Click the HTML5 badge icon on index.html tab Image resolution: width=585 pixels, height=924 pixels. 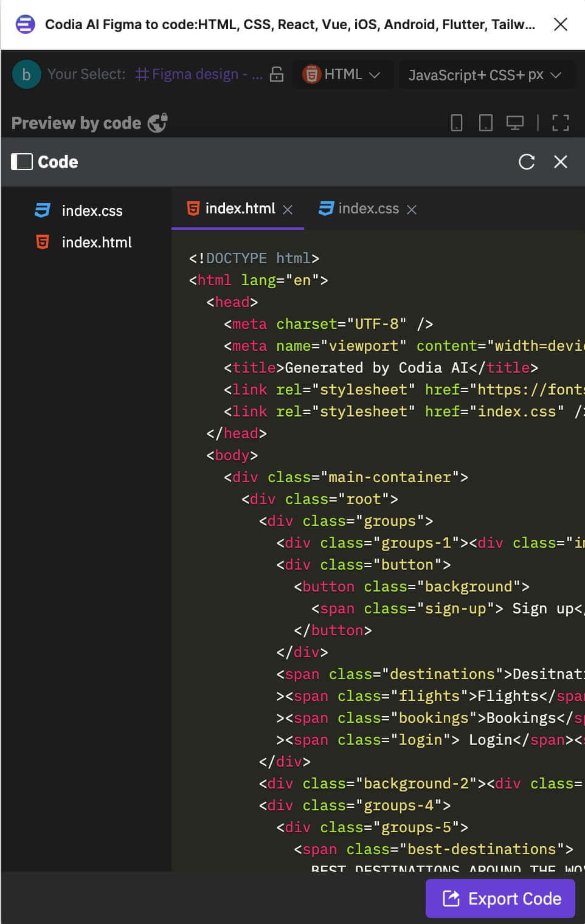coord(192,209)
